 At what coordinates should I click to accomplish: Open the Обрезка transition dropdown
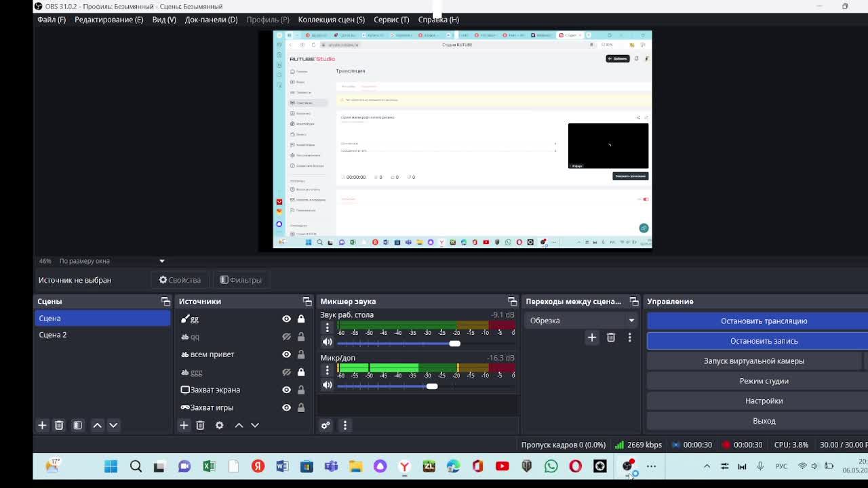[582, 321]
